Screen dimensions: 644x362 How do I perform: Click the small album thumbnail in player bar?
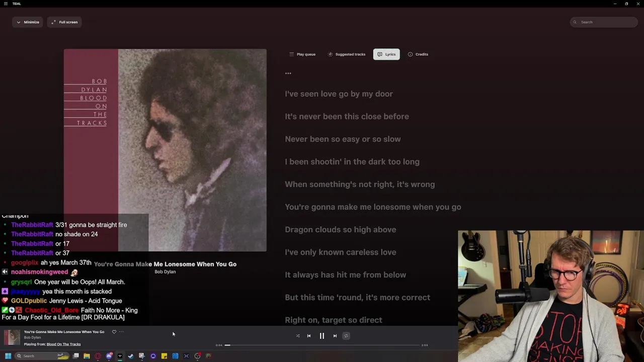[x=12, y=337]
